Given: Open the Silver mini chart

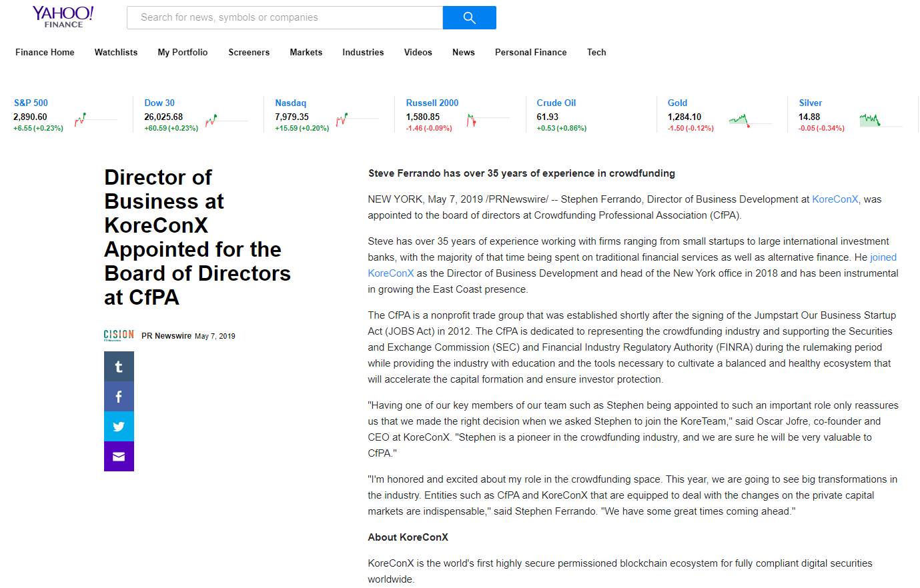Looking at the screenshot, I should click(881, 120).
